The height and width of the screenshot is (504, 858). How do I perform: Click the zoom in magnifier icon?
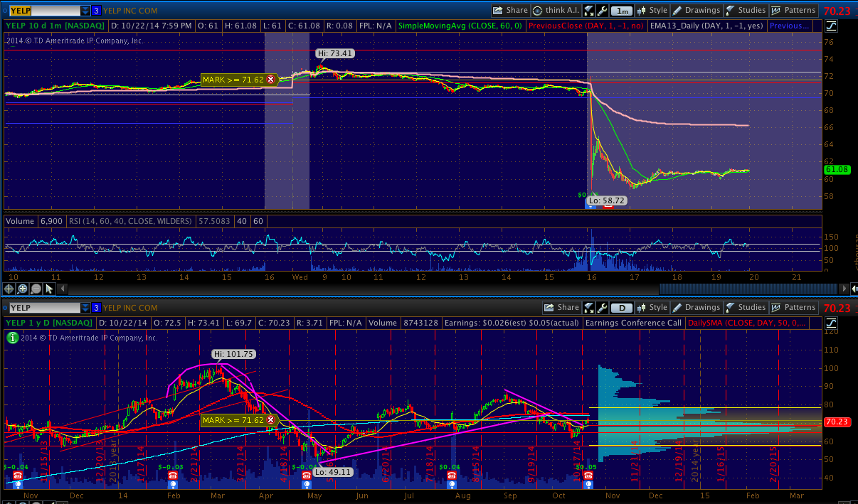pyautogui.click(x=23, y=289)
